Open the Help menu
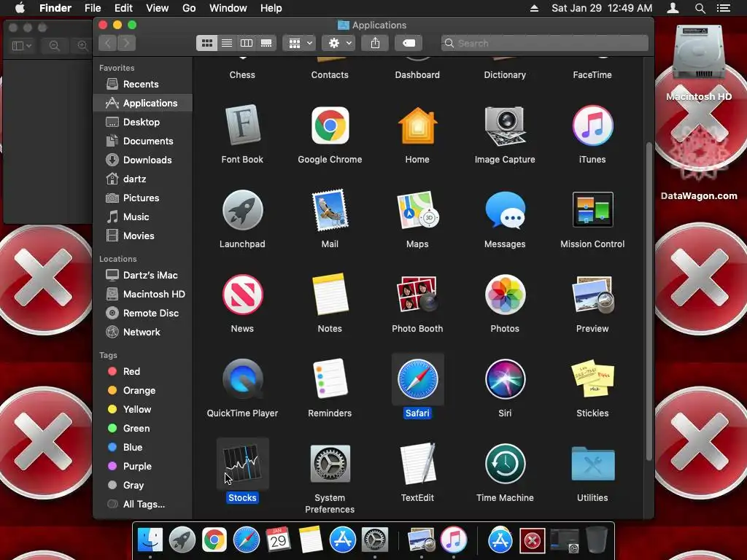747x560 pixels. 271,8
